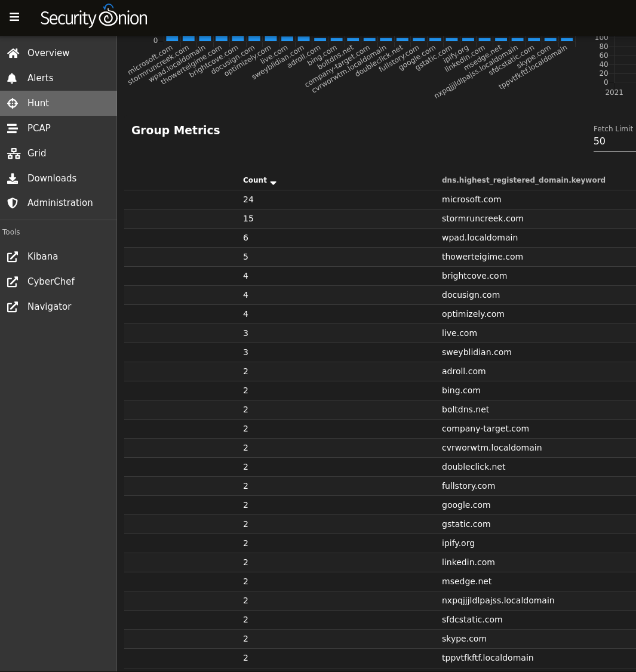Viewport: 636px width, 672px height.
Task: Click the Alerts bell icon
Action: click(13, 78)
